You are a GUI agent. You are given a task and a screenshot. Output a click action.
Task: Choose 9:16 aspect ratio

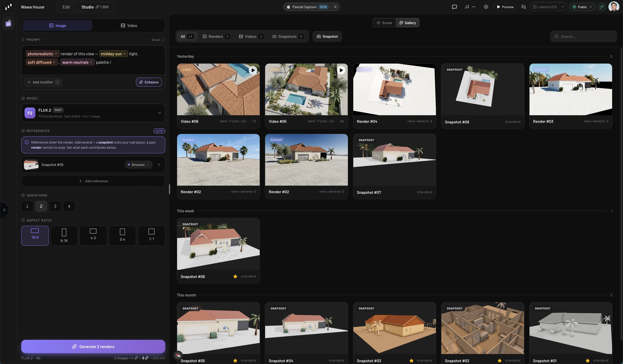pyautogui.click(x=64, y=236)
